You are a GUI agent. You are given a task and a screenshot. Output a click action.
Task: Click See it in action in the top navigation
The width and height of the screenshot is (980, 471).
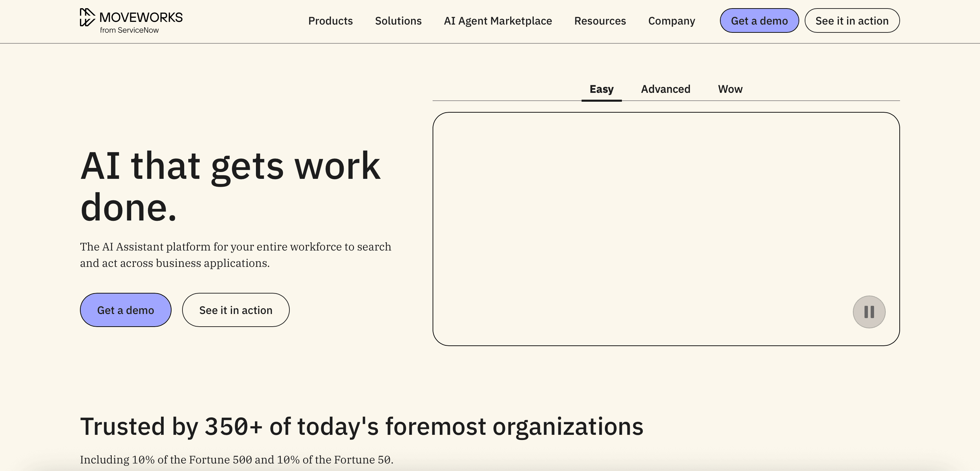[852, 20]
